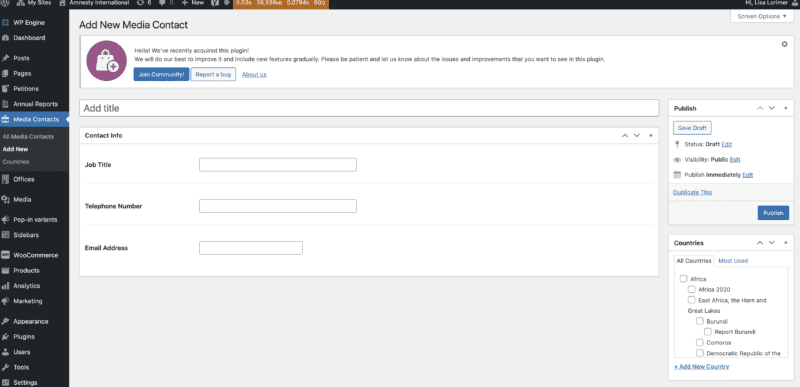Edit the Visibility: Public setting
800x387 pixels.
[735, 160]
